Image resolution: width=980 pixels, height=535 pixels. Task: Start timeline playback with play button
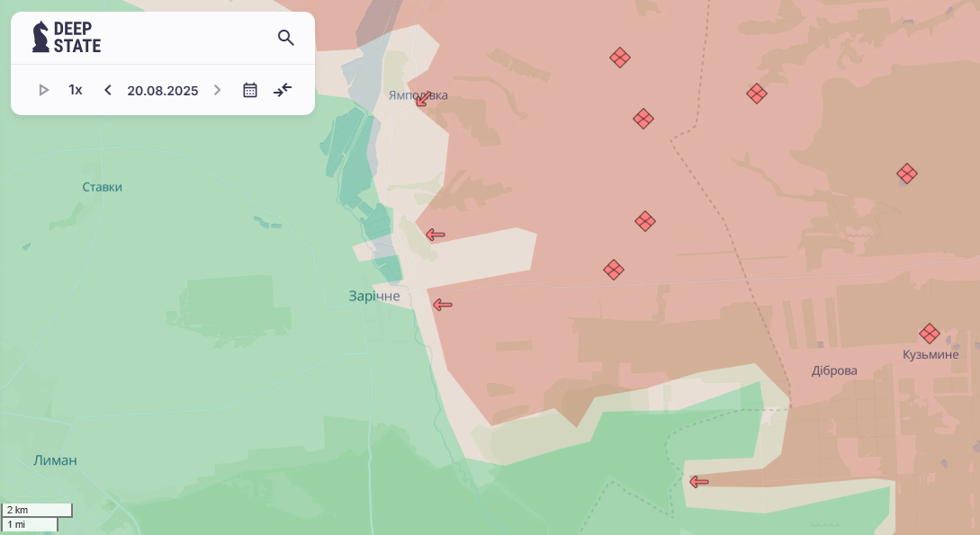43,90
